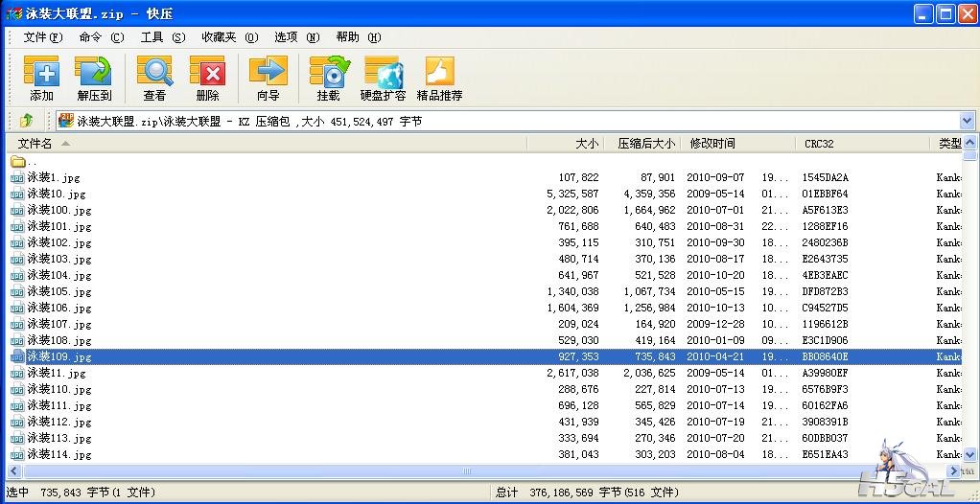Open 精品推荐 thumbs-up recommendations icon

coord(439,73)
